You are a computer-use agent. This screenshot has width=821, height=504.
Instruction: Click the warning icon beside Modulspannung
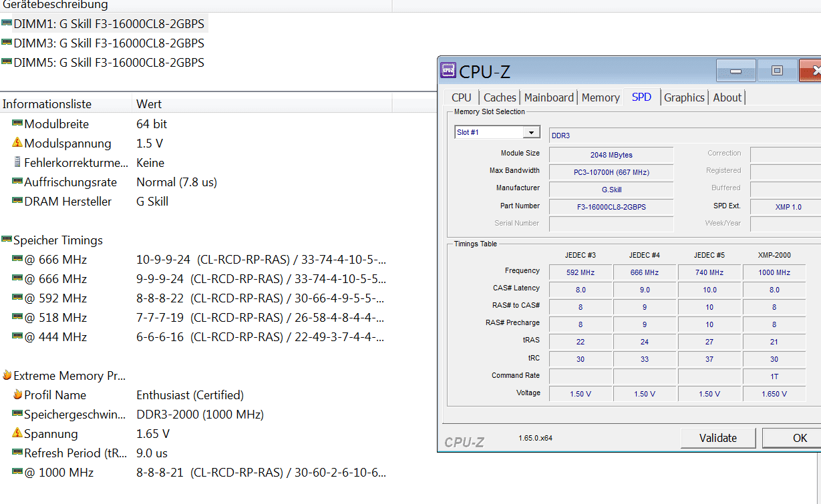17,143
